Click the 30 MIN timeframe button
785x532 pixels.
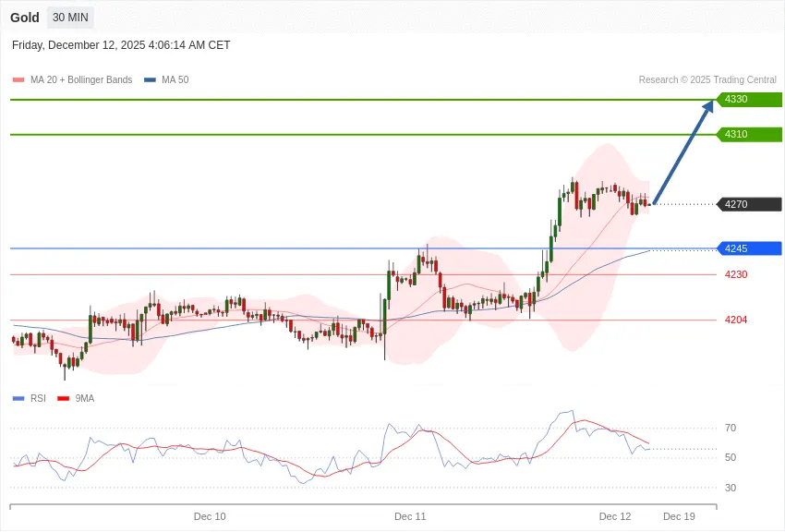(x=70, y=18)
